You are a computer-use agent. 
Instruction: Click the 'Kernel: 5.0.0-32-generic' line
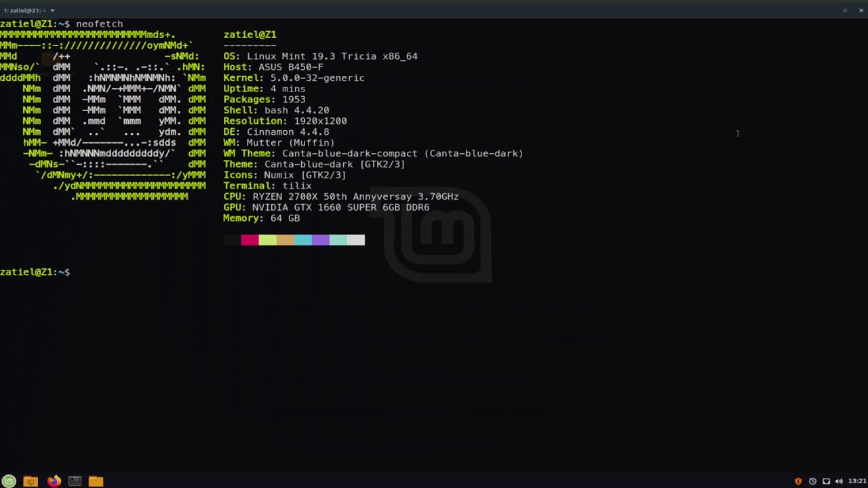294,78
